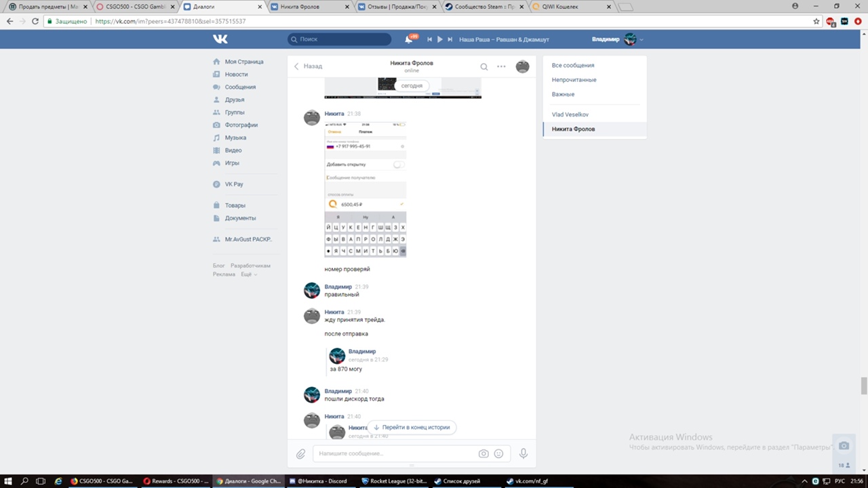This screenshot has width=868, height=488.
Task: Jump to end of history button
Action: (412, 428)
